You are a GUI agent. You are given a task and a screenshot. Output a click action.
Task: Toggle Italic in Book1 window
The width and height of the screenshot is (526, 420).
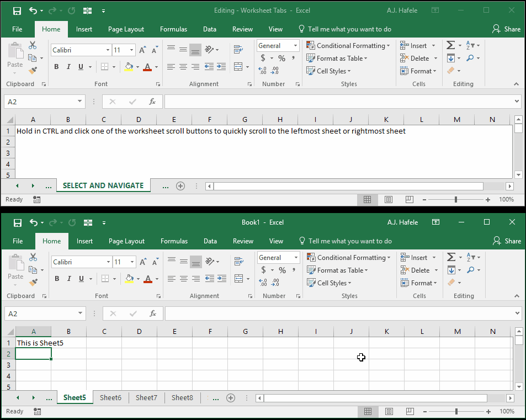tap(69, 278)
